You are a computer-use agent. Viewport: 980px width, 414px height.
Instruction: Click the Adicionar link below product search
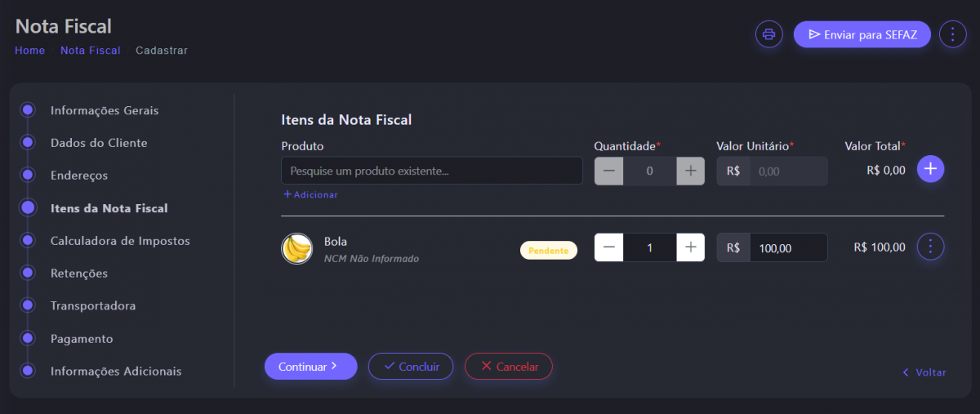point(310,194)
